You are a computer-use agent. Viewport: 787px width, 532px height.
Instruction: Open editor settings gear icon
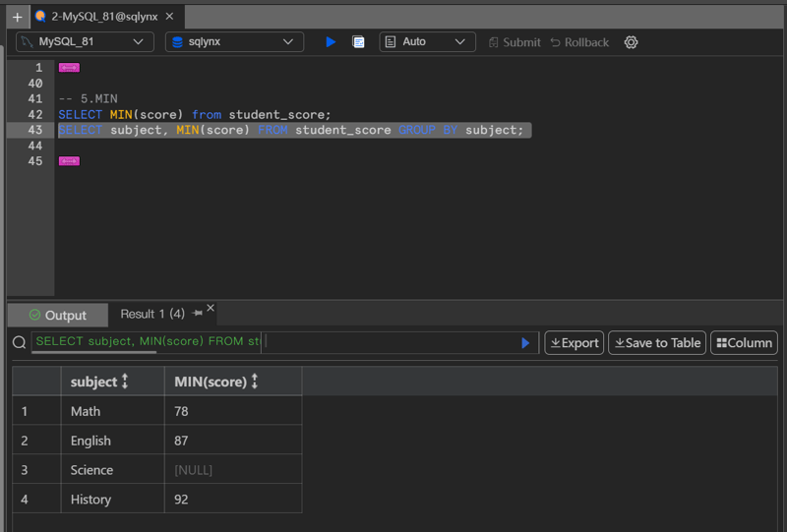(x=631, y=42)
